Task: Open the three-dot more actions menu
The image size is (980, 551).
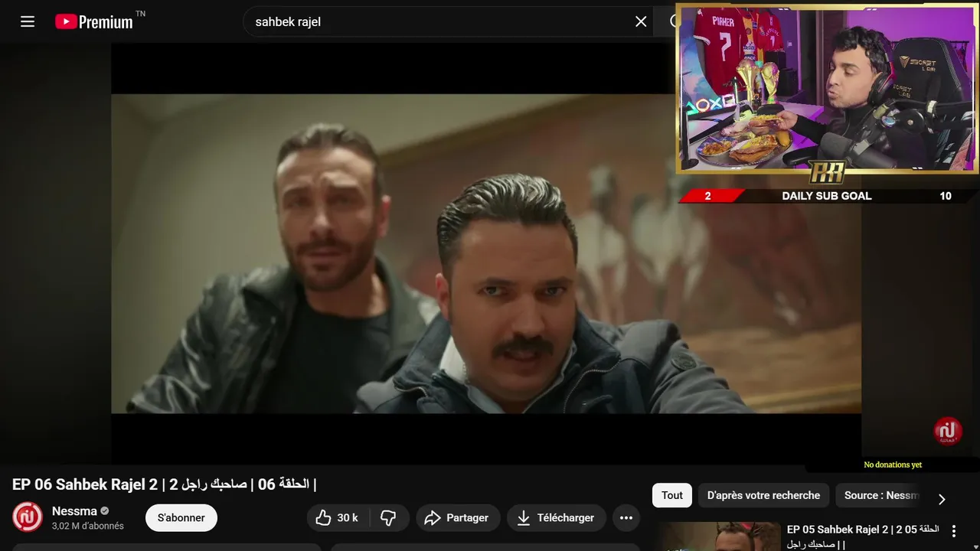Action: coord(626,518)
